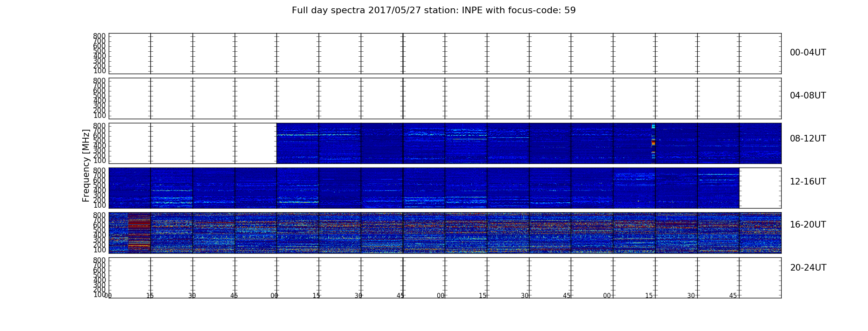This screenshot has height=331, width=868.
Task: Select the '08-12UT' panel label
Action: (808, 139)
